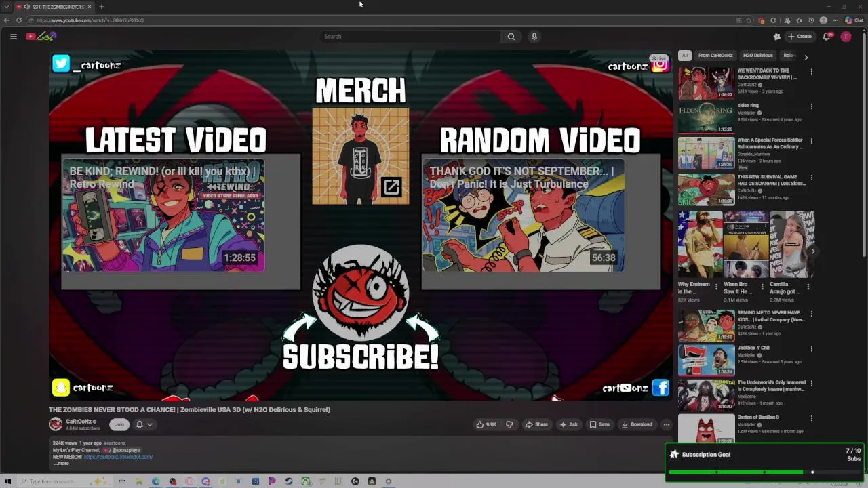Open cartoonz merch store link in description
Viewport: 868px width, 488px height.
click(118, 457)
